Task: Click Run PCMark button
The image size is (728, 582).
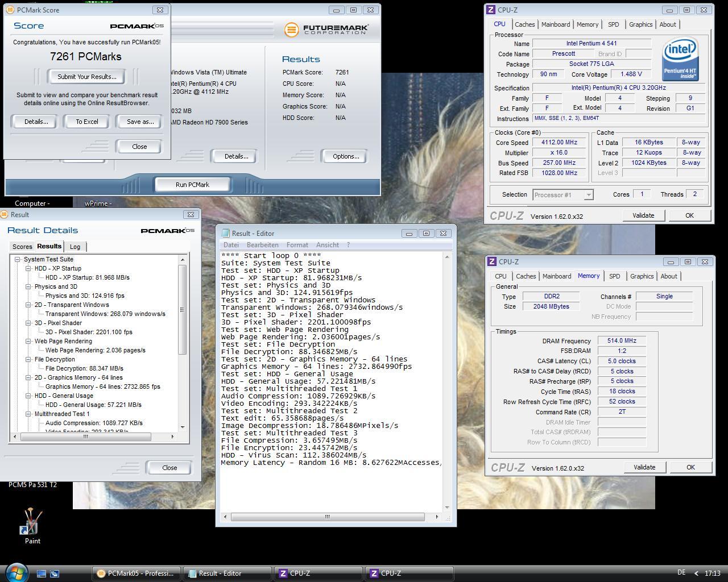Action: [x=192, y=185]
